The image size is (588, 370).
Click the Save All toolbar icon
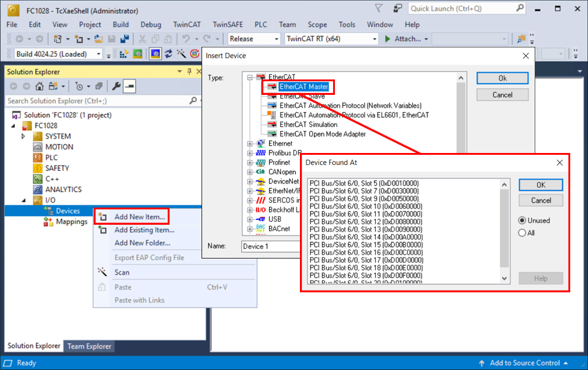(124, 39)
